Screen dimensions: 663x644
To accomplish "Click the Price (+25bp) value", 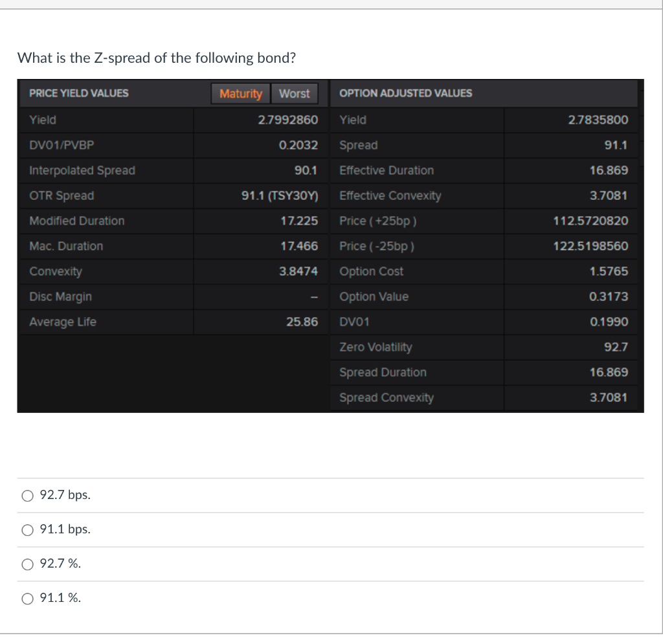I will 590,221.
